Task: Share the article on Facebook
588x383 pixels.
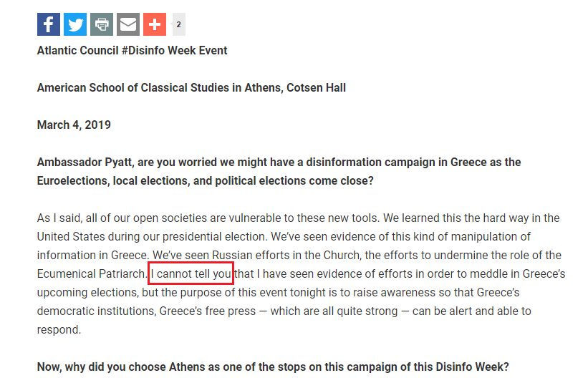Action: tap(49, 24)
